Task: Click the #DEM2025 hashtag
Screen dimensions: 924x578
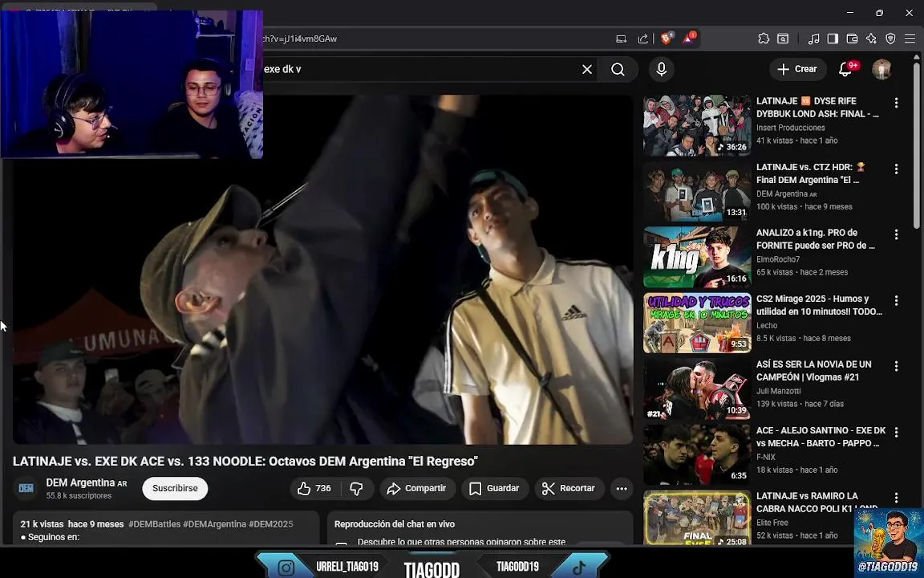Action: click(270, 523)
